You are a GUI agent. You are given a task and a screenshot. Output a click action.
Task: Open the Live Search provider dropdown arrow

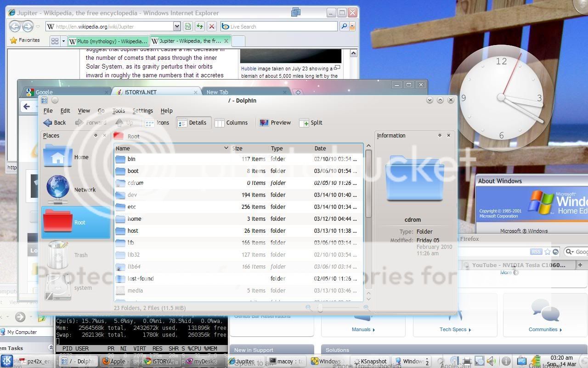pyautogui.click(x=352, y=27)
